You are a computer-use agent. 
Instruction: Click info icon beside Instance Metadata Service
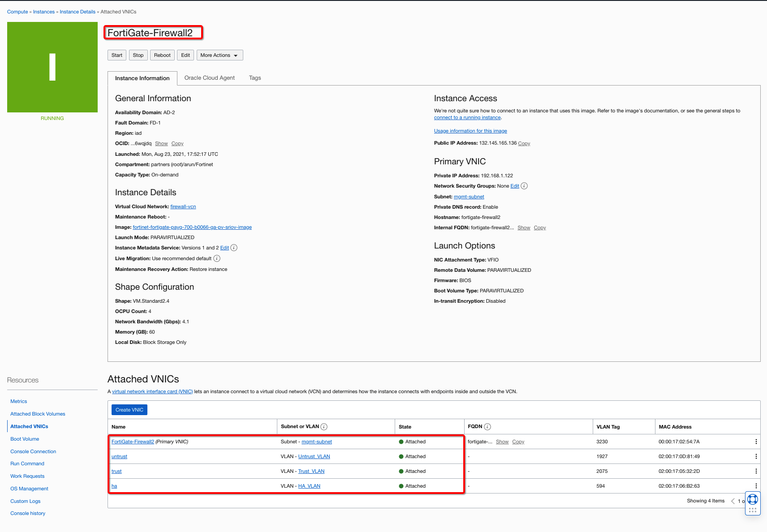click(x=234, y=248)
